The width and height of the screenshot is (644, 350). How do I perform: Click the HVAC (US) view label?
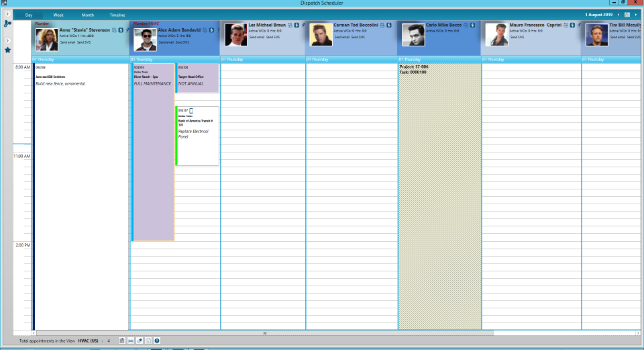click(89, 341)
